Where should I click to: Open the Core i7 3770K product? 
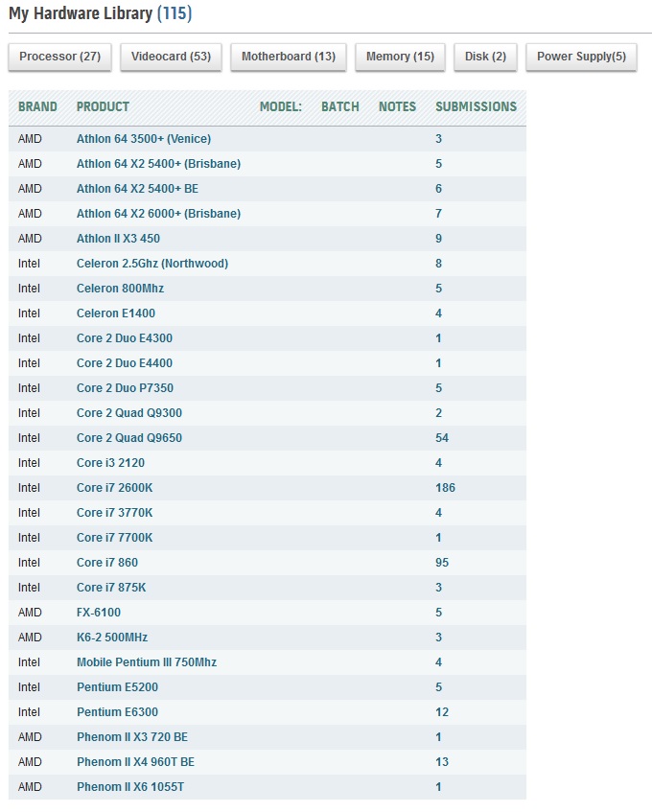pos(114,513)
